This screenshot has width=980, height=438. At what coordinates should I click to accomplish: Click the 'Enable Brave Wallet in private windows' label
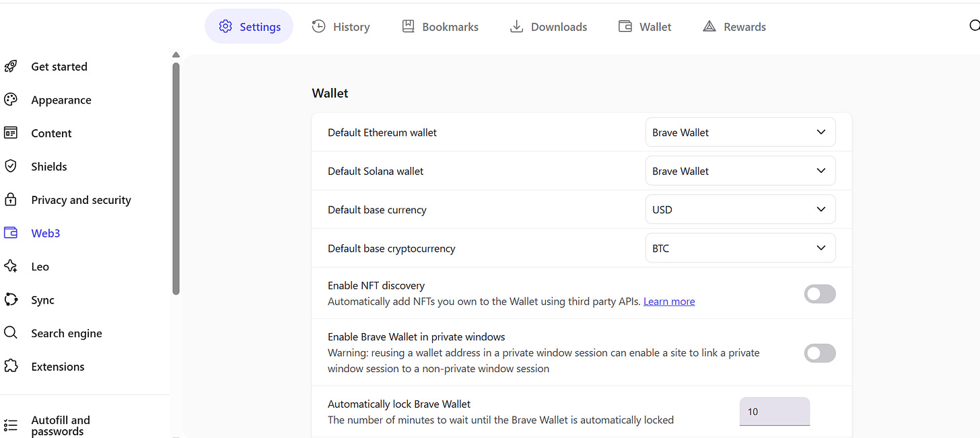417,336
